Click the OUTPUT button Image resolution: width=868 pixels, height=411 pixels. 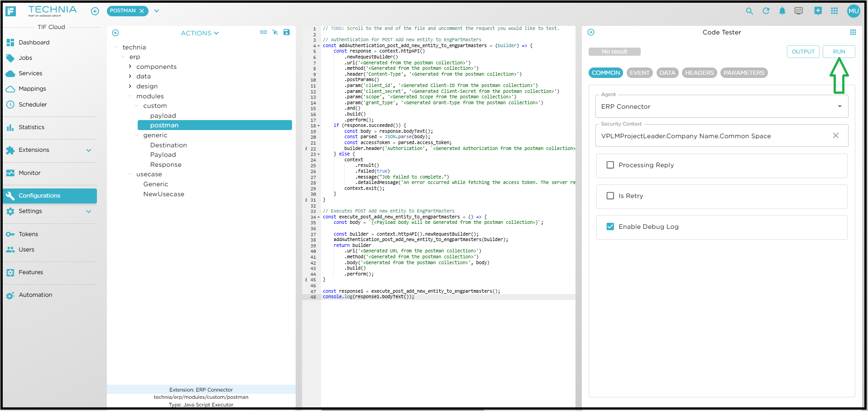803,52
